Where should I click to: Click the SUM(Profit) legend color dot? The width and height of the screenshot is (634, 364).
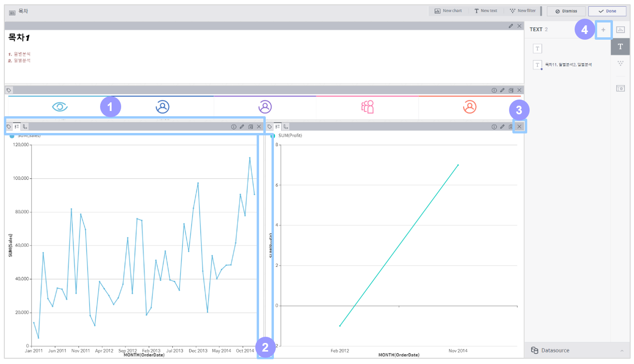(273, 136)
